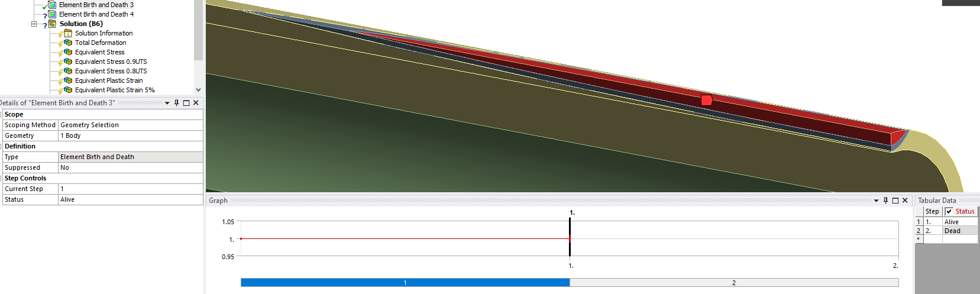Click the vertical time marker in the graph
The width and height of the screenshot is (980, 294).
click(570, 237)
